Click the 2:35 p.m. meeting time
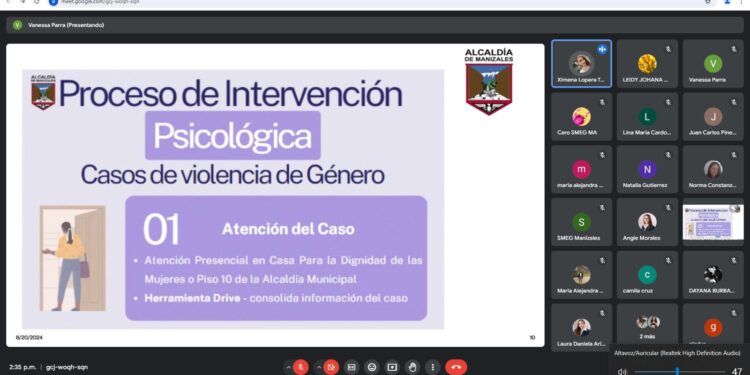Screen dimensions: 750x375 pyautogui.click(x=22, y=367)
